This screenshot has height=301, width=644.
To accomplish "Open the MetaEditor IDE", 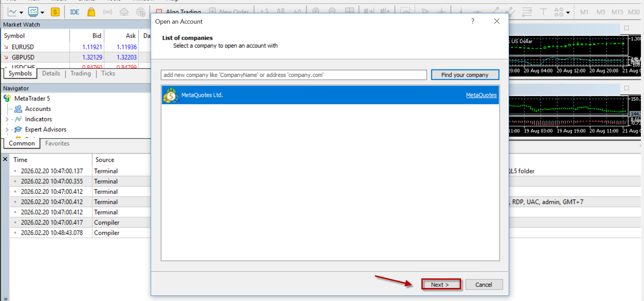I will pos(74,12).
